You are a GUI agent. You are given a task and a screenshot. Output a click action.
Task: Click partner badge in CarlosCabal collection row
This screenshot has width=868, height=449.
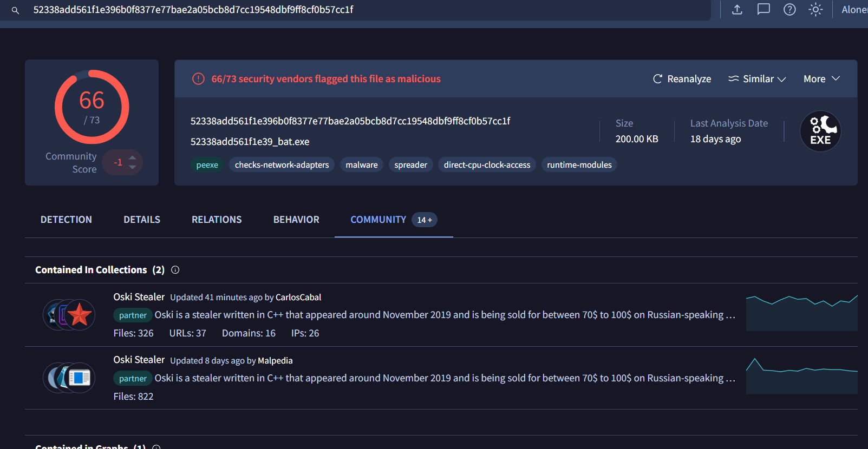(133, 315)
